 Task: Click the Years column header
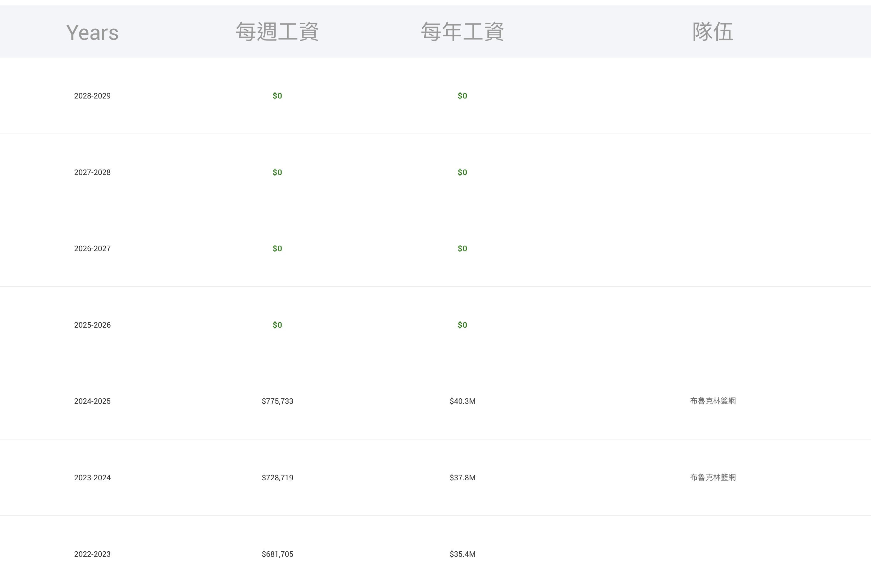tap(92, 32)
